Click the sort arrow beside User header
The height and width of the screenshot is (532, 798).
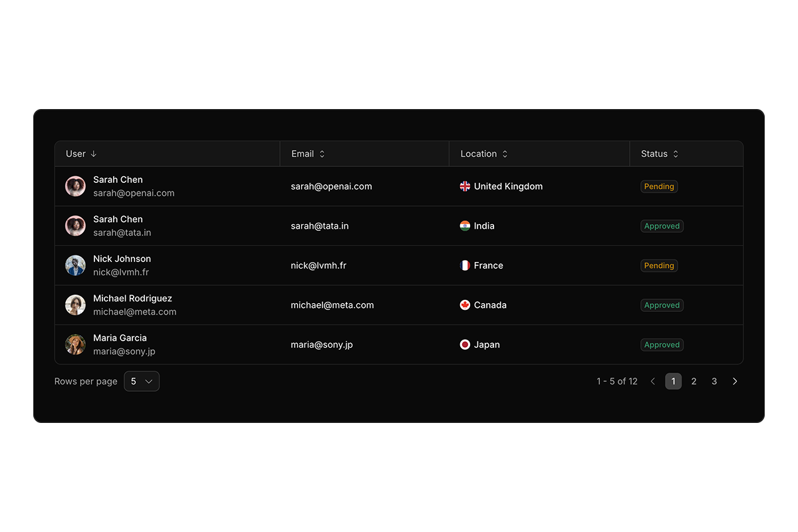94,154
